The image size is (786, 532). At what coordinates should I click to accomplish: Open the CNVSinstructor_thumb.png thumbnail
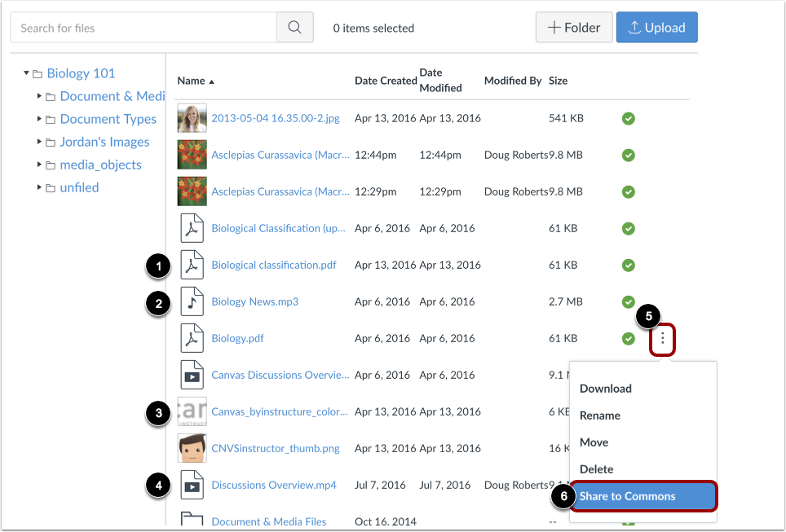192,448
